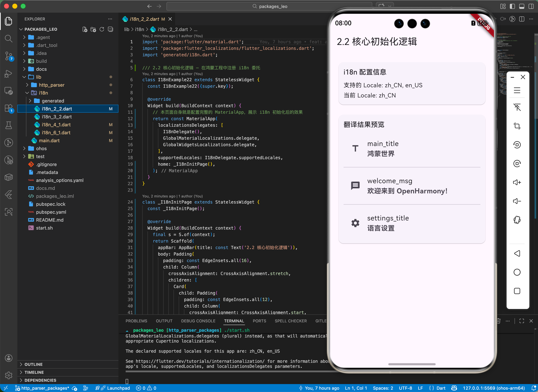Image resolution: width=538 pixels, height=392 pixels.
Task: Open the Run and Debug view
Action: coord(8,74)
